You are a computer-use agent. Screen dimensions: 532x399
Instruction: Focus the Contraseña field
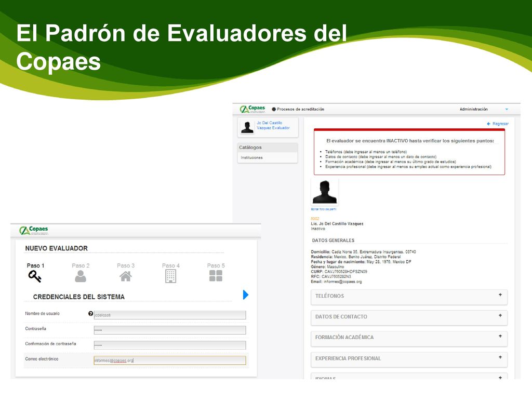170,330
